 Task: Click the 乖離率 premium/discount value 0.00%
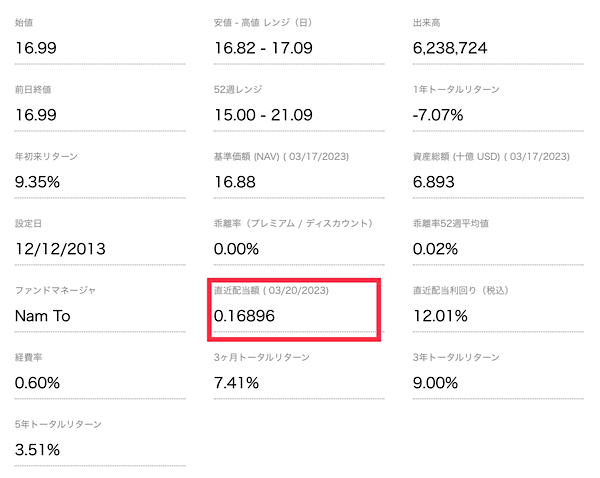click(x=236, y=249)
